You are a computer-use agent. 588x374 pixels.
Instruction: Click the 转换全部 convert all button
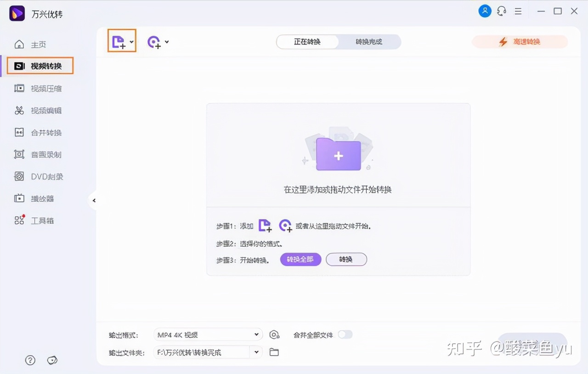click(300, 259)
